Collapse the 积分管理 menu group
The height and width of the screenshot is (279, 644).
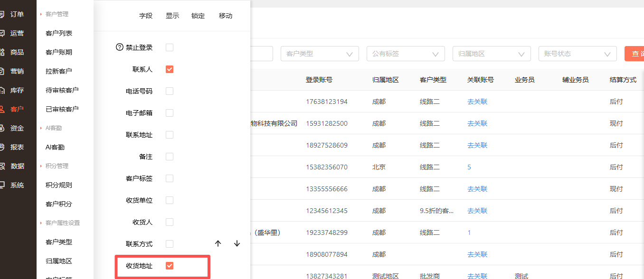pyautogui.click(x=55, y=166)
